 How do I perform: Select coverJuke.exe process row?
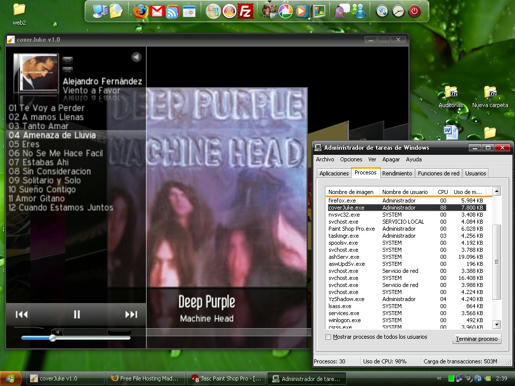[406, 208]
